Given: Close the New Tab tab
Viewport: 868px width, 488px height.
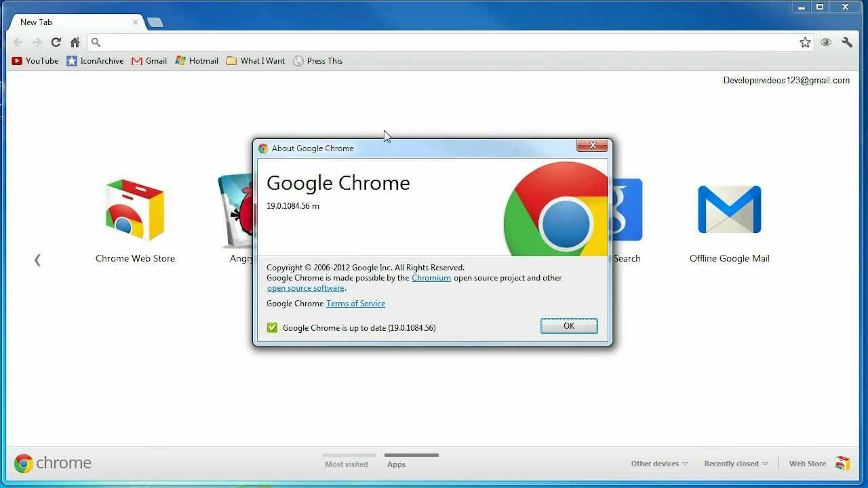Looking at the screenshot, I should point(135,22).
